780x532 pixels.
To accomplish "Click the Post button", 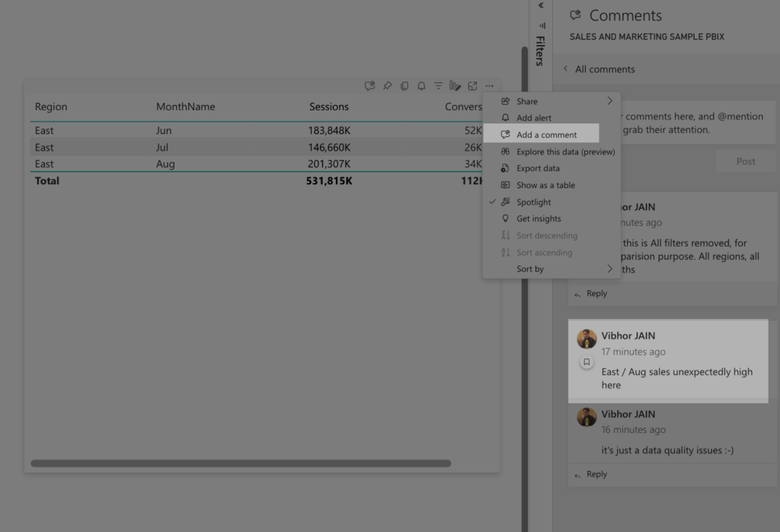I will pyautogui.click(x=746, y=161).
